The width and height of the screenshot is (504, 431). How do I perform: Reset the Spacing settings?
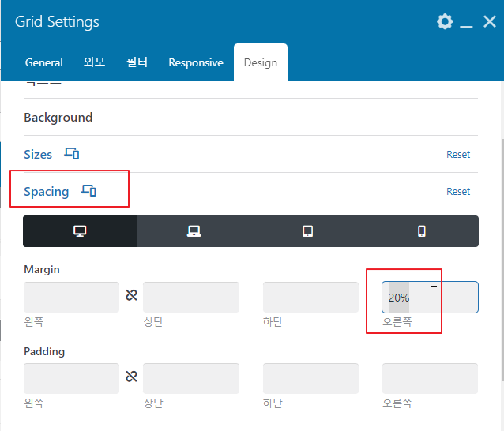pyautogui.click(x=458, y=191)
